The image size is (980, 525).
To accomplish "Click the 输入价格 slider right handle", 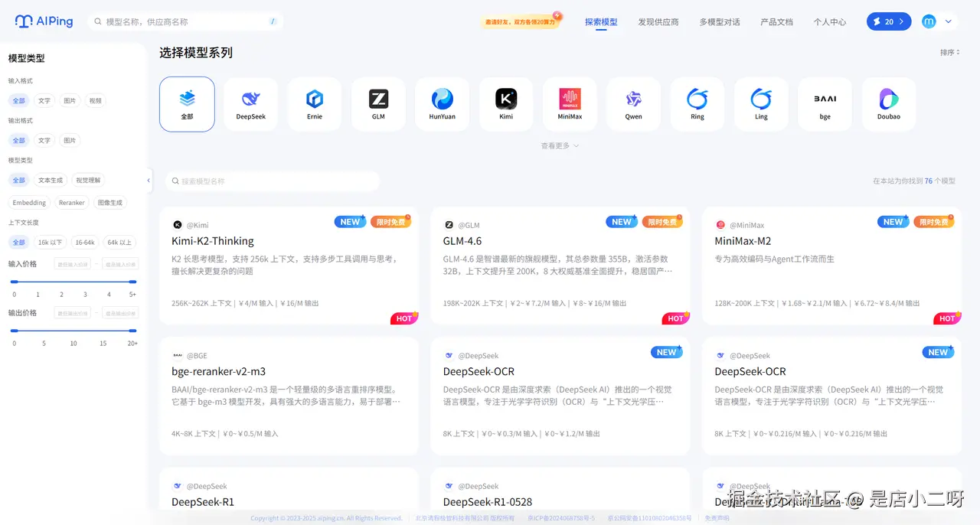I will (x=133, y=282).
